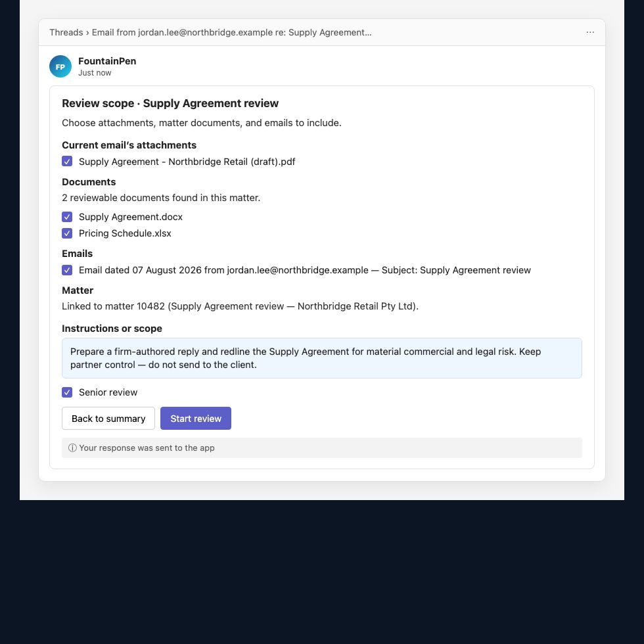Click the draft PDF attachment label

187,162
